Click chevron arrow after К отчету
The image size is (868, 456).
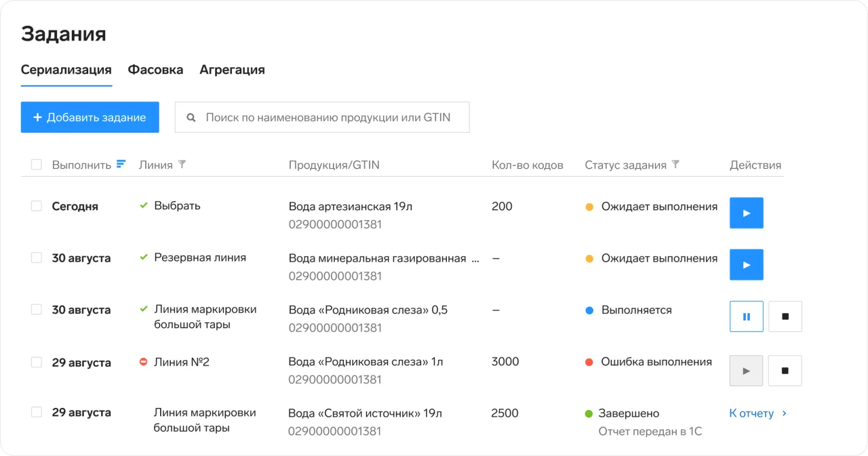[785, 413]
